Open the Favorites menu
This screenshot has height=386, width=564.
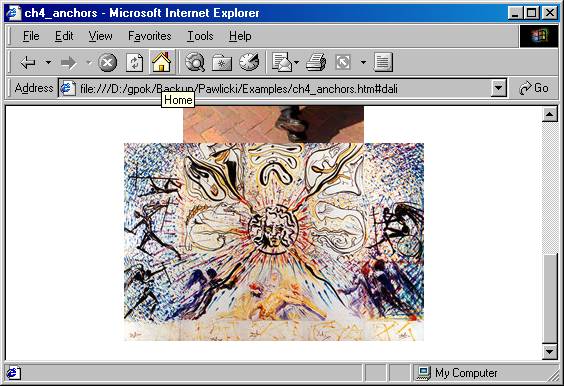150,36
